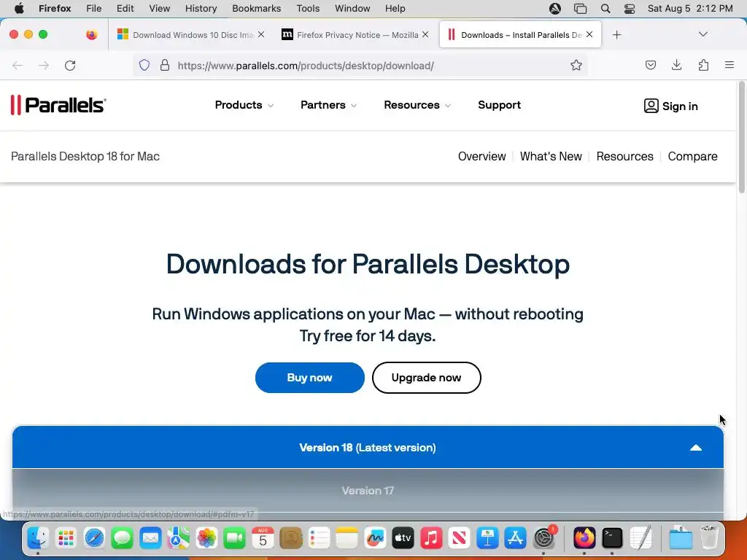Open the Save to Pocket icon

(x=650, y=65)
